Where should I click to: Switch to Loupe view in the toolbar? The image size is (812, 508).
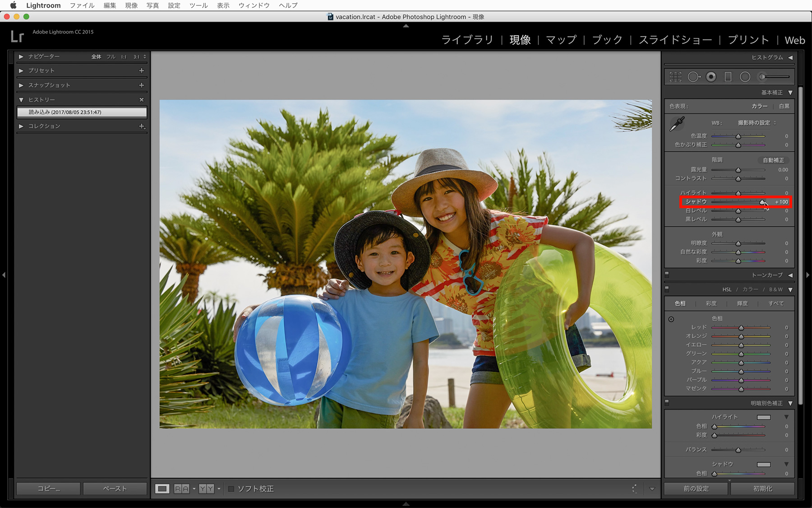(x=162, y=489)
